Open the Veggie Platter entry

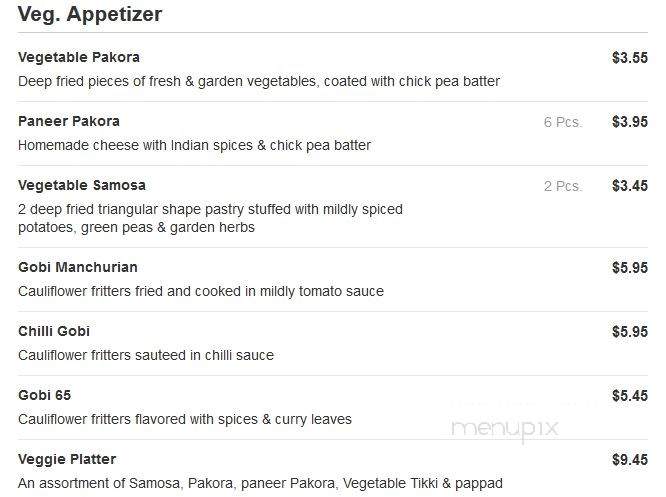67,460
